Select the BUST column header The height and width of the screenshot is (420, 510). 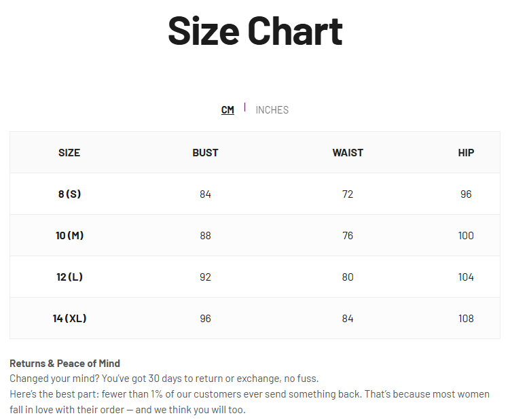pyautogui.click(x=205, y=153)
